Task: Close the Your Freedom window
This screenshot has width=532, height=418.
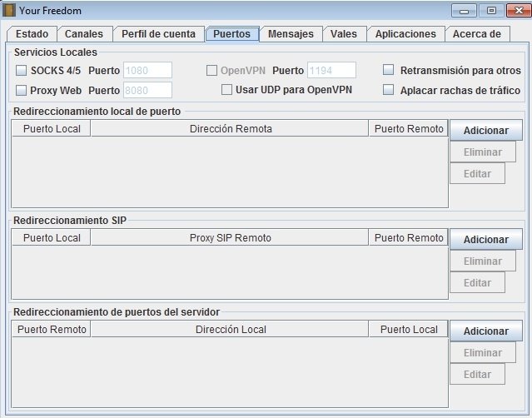Action: click(519, 10)
